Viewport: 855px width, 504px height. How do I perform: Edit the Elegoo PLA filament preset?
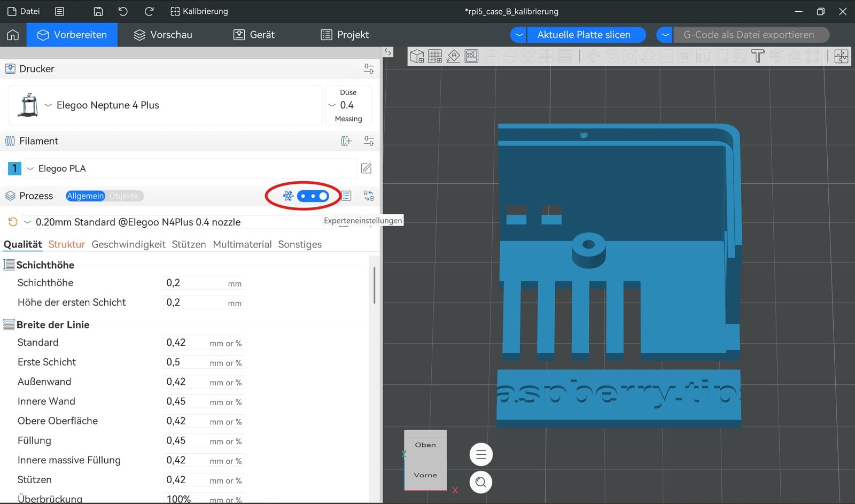367,168
